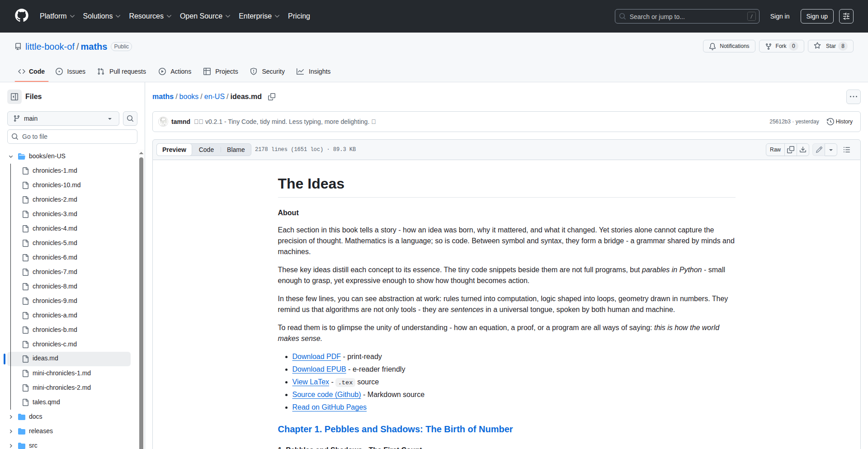Open more edit options dropdown arrow
This screenshot has height=449, width=868.
831,150
